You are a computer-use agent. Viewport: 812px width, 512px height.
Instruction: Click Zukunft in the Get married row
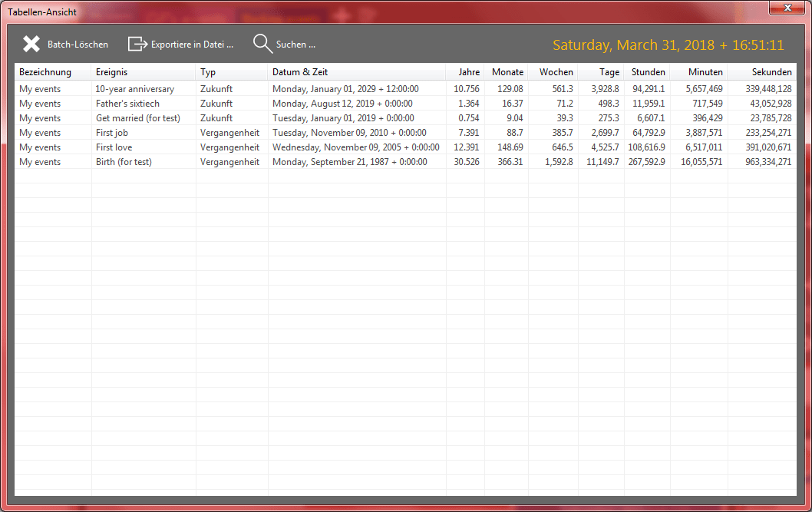point(216,118)
